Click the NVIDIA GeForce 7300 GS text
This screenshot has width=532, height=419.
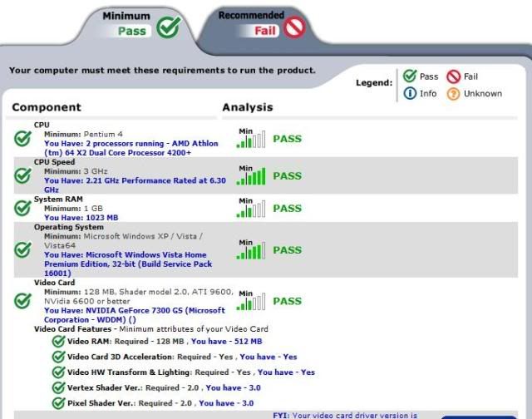134,310
